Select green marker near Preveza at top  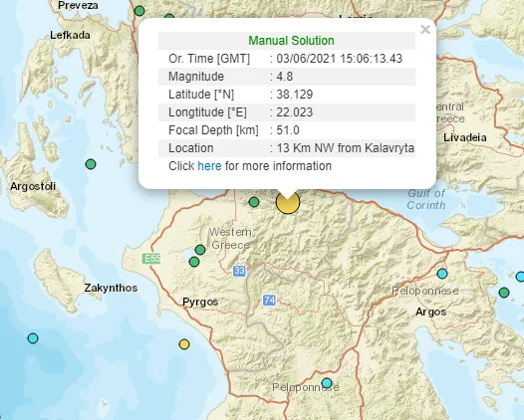tap(139, 11)
